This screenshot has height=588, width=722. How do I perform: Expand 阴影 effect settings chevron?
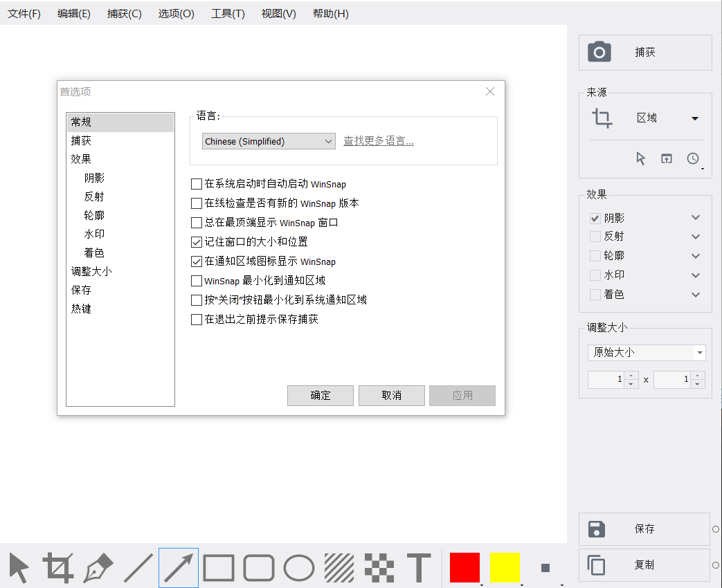point(696,218)
